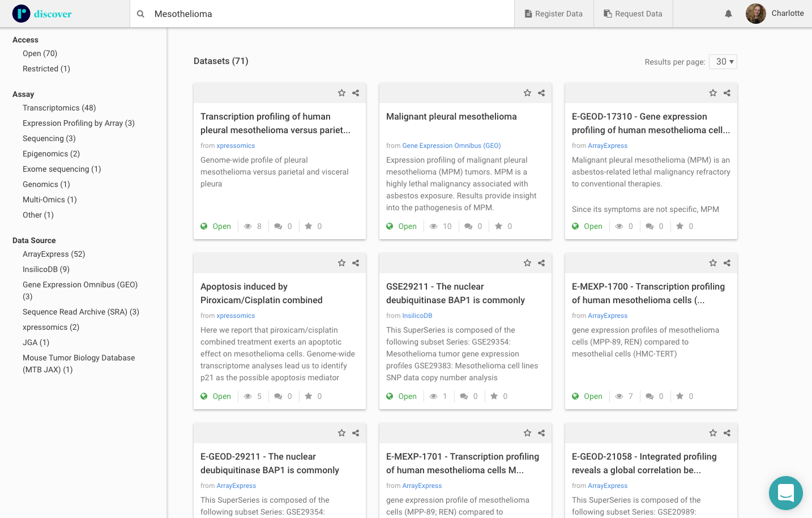Screen dimensions: 812x518
Task: Star the E-GEOD-17310 dataset card
Action: pos(713,93)
